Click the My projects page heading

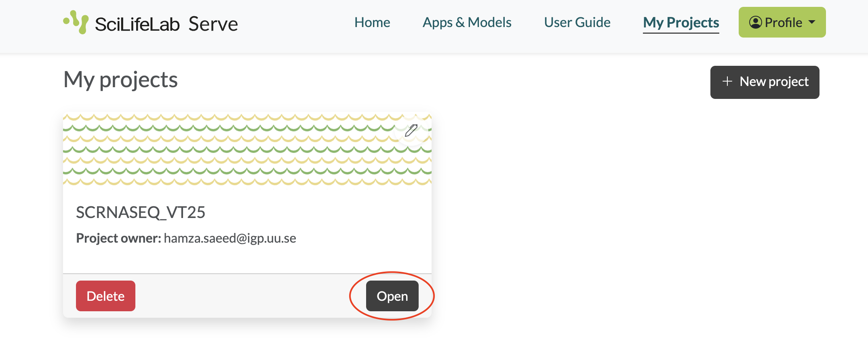point(120,80)
